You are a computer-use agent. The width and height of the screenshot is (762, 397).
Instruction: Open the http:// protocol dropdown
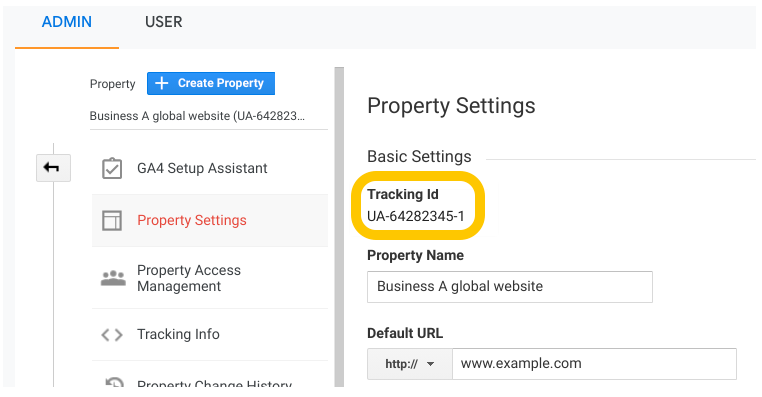(x=410, y=364)
